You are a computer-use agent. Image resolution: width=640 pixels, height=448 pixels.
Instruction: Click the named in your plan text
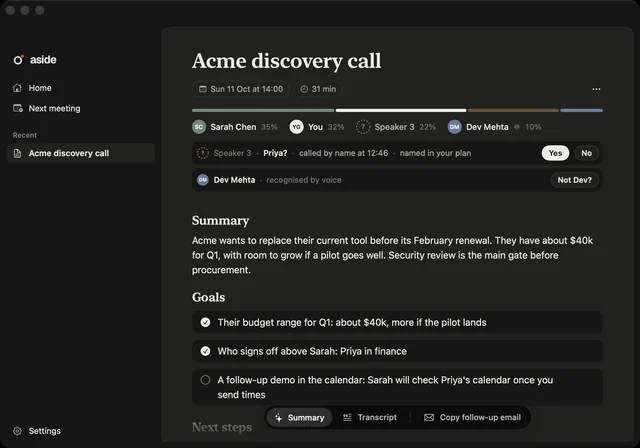[435, 153]
